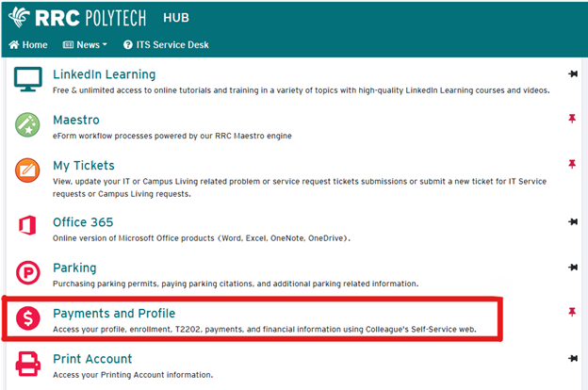Expand the News dropdown menu
The image size is (588, 390).
(x=85, y=44)
